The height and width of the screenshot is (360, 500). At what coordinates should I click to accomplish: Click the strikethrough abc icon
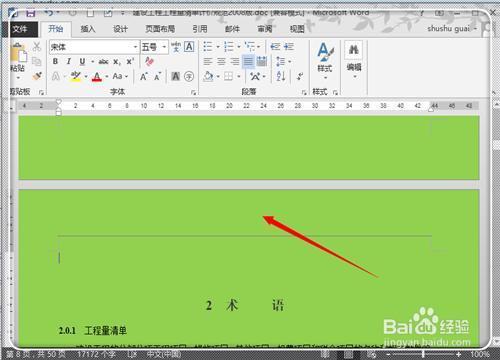click(x=103, y=62)
